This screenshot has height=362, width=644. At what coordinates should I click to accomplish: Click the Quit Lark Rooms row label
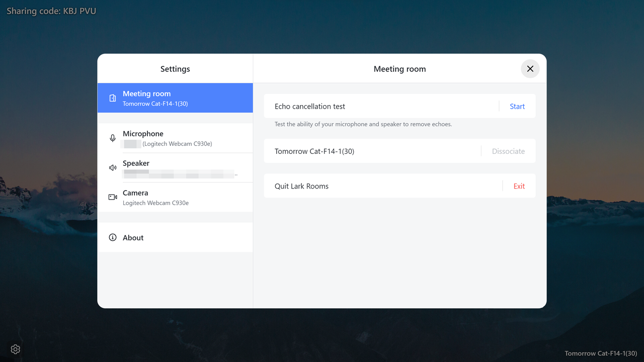coord(301,186)
